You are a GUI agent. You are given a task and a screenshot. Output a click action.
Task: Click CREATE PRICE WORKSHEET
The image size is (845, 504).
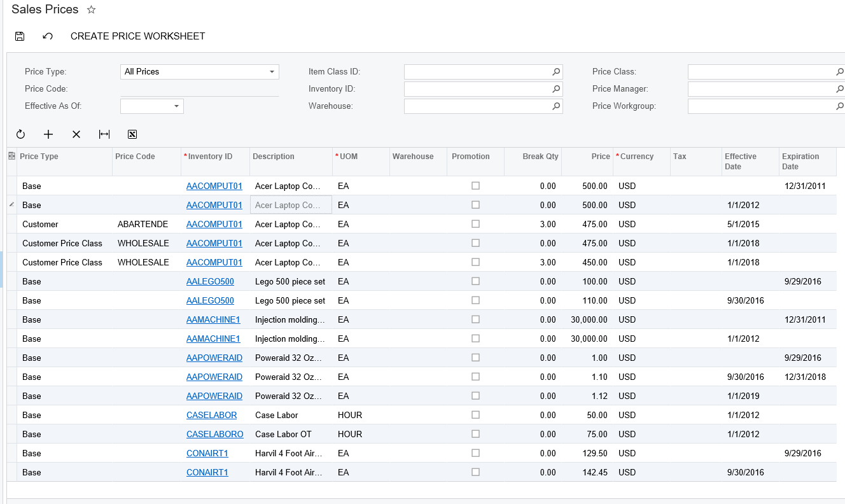click(137, 36)
